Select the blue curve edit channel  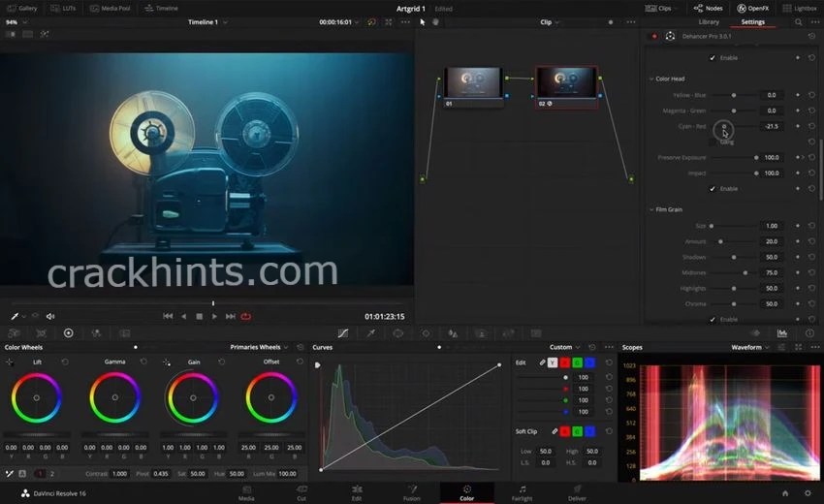pos(589,362)
